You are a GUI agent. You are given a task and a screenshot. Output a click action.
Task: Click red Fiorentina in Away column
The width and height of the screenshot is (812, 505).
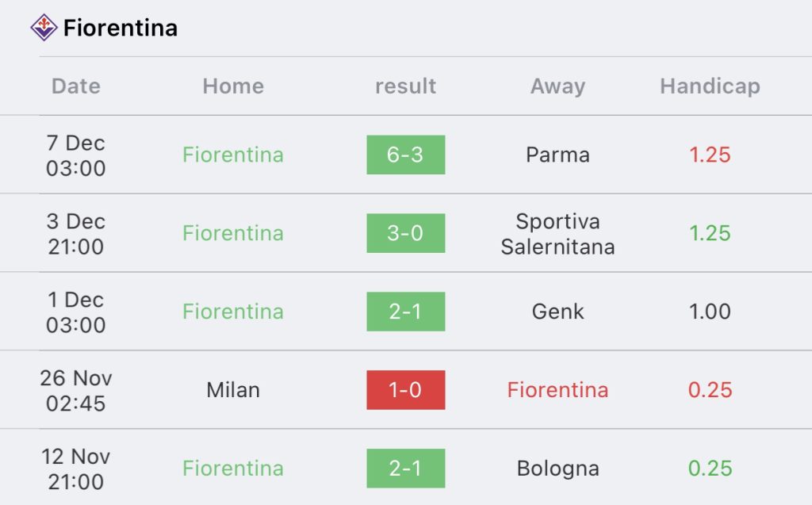click(x=557, y=390)
